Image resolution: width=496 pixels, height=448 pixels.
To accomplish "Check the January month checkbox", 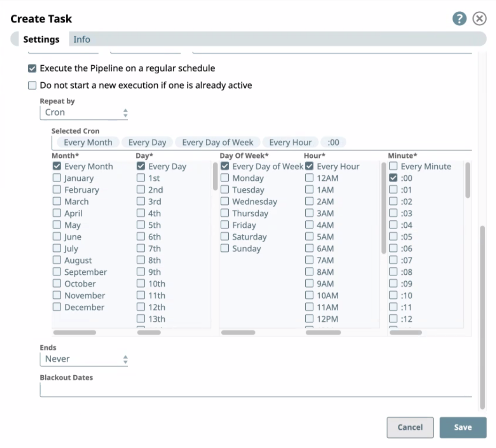I will [x=57, y=178].
